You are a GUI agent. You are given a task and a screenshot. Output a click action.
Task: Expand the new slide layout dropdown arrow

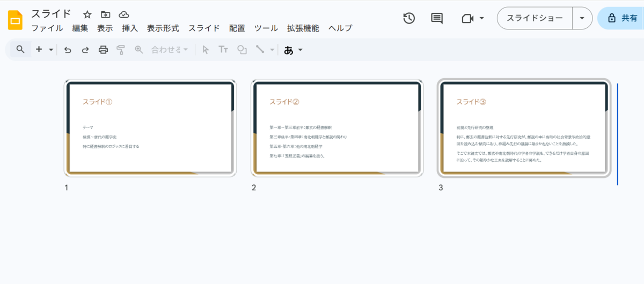click(51, 50)
